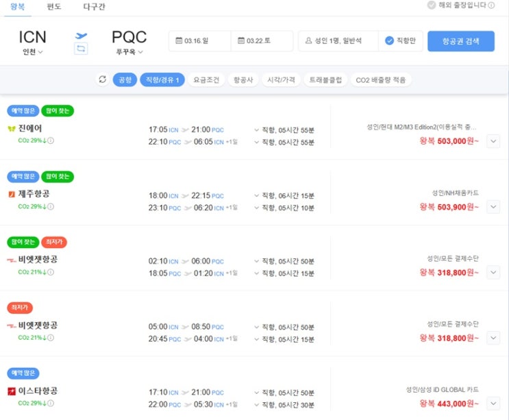Image resolution: width=509 pixels, height=420 pixels.
Task: Select 이스타항공 price 왕복 443,000원
Action: (449, 404)
